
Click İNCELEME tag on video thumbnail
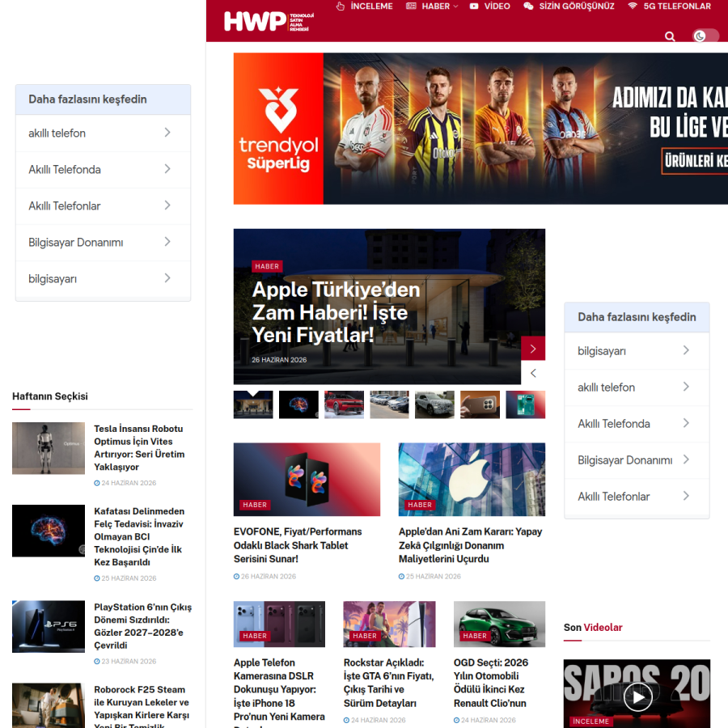coord(590,721)
